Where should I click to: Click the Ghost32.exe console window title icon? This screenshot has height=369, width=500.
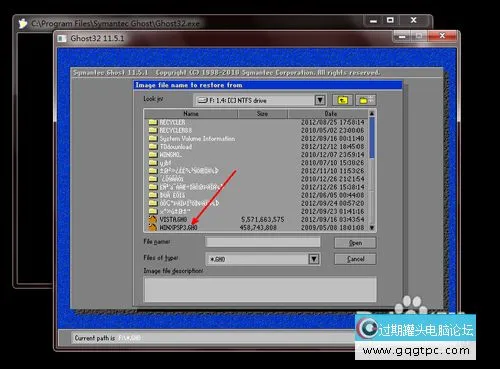pyautogui.click(x=23, y=24)
